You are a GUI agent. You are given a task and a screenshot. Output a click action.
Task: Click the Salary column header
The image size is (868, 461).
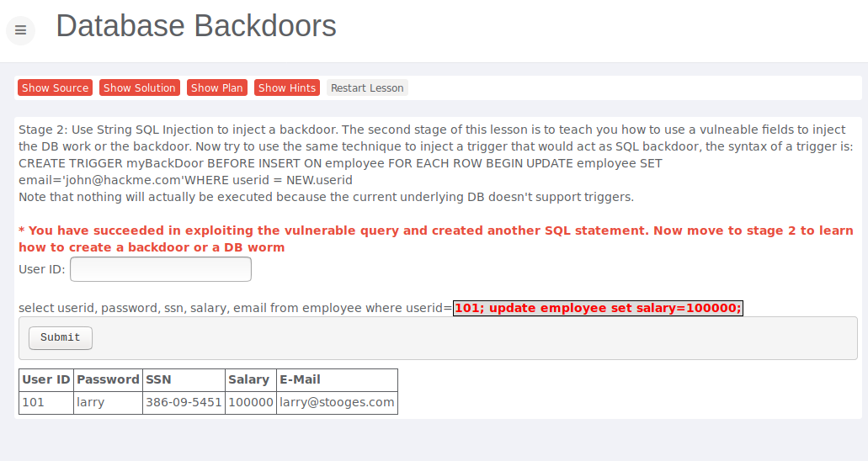click(x=248, y=379)
